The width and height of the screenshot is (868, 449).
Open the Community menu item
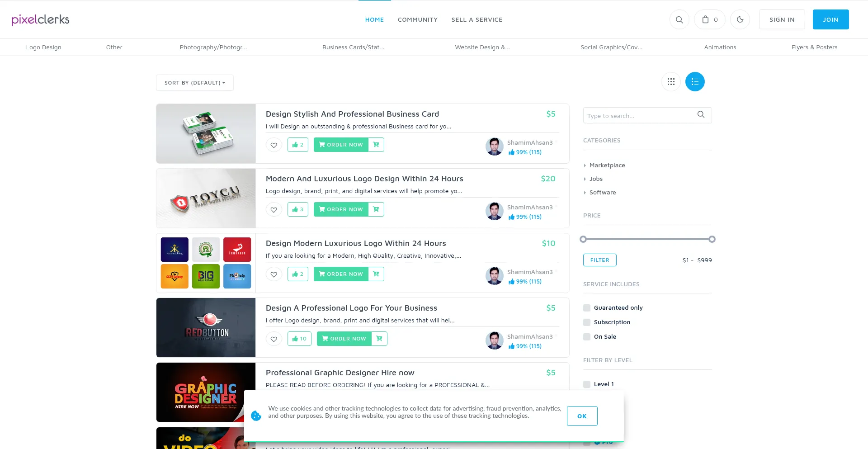pyautogui.click(x=418, y=20)
